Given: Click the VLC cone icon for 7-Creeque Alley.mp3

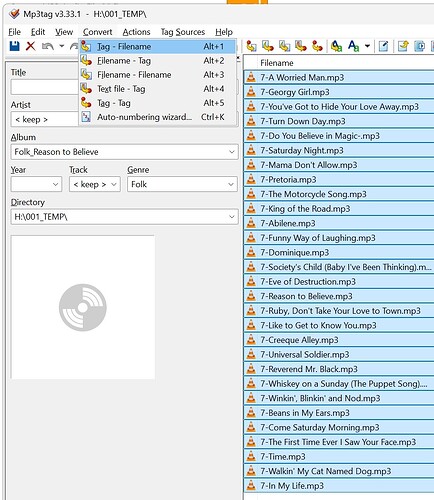Looking at the screenshot, I should (251, 340).
